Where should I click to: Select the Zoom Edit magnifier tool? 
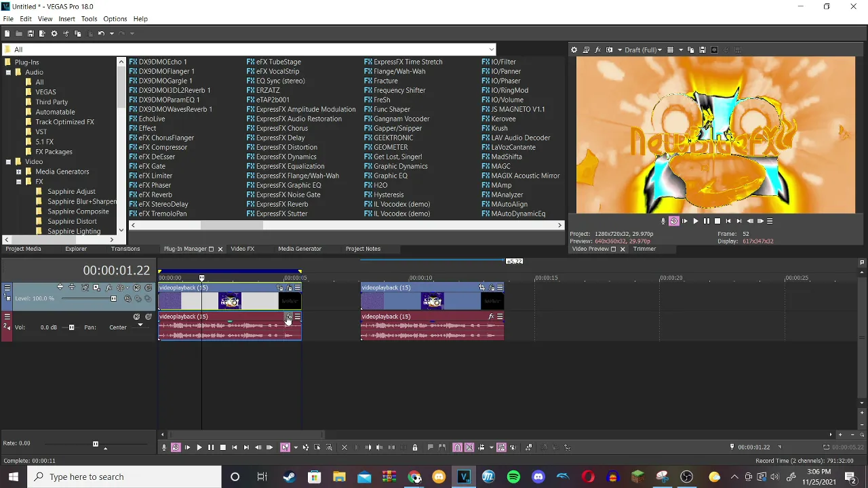tap(329, 447)
